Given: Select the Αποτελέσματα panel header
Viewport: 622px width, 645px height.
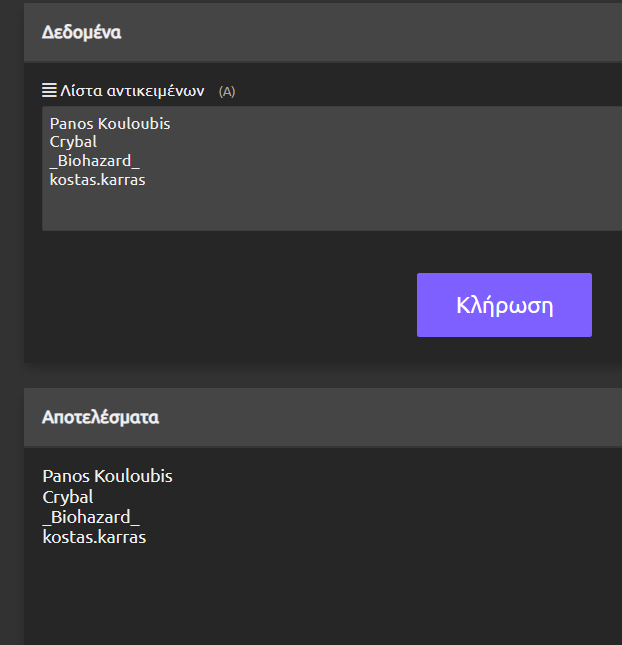Looking at the screenshot, I should (x=323, y=417).
